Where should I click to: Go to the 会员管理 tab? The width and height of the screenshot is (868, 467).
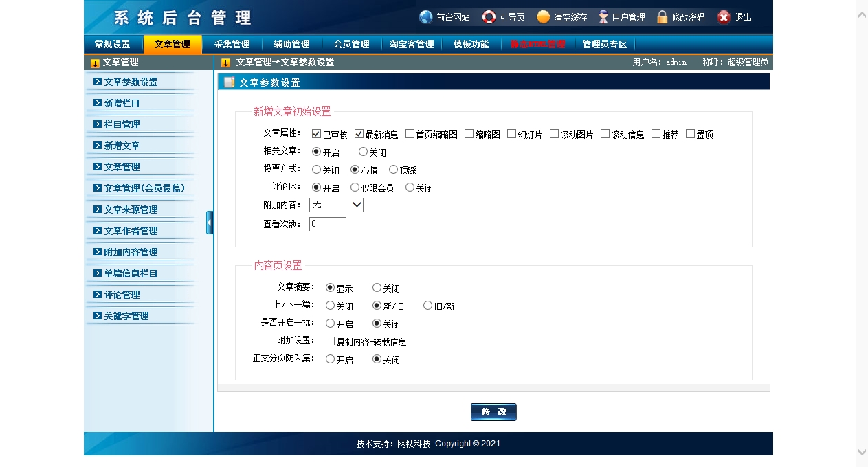pos(351,44)
